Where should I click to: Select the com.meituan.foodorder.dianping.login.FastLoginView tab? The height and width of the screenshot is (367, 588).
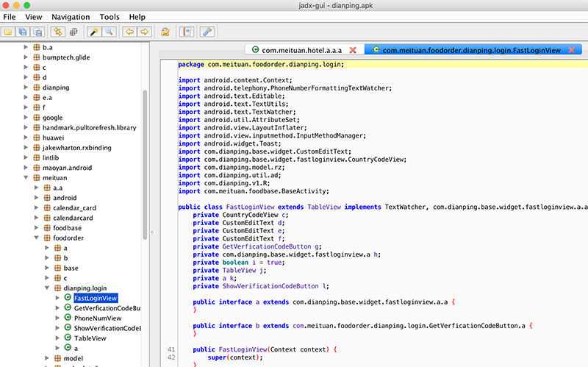point(472,50)
